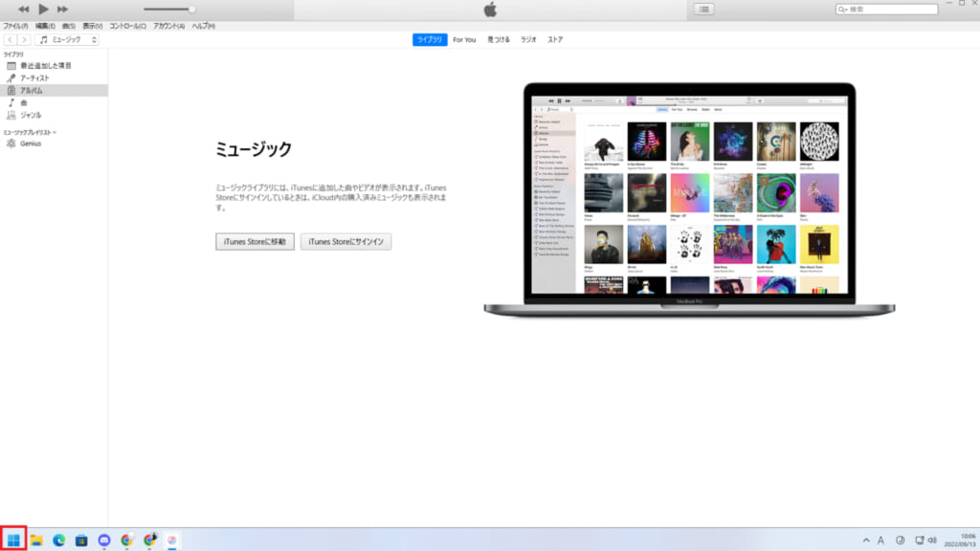This screenshot has height=551, width=980.
Task: Skip ahead with the fast-forward button
Action: pos(62,10)
